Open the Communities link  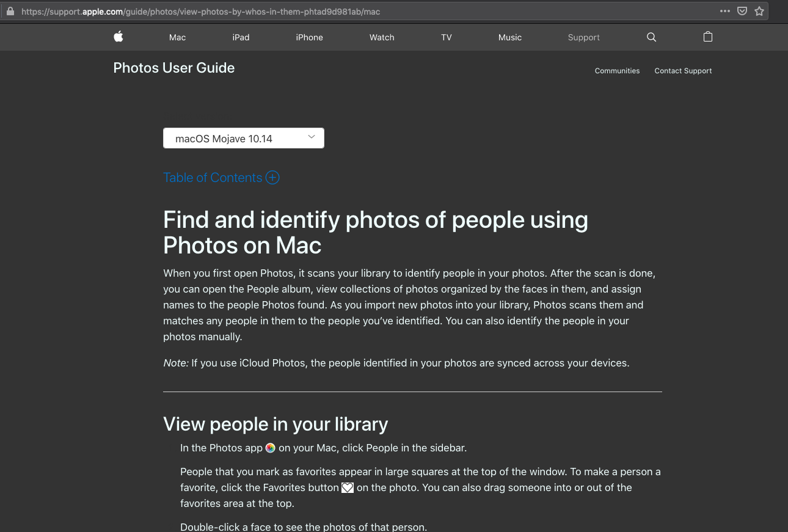tap(617, 71)
